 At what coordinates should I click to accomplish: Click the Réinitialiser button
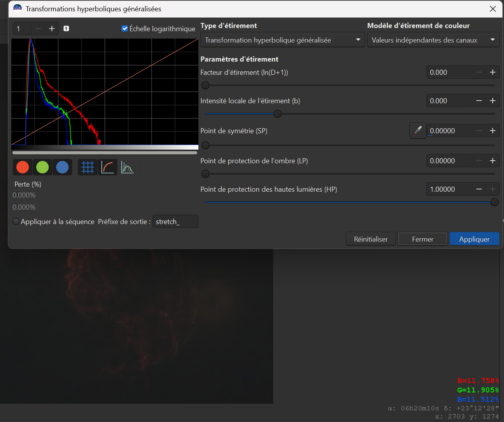[371, 239]
